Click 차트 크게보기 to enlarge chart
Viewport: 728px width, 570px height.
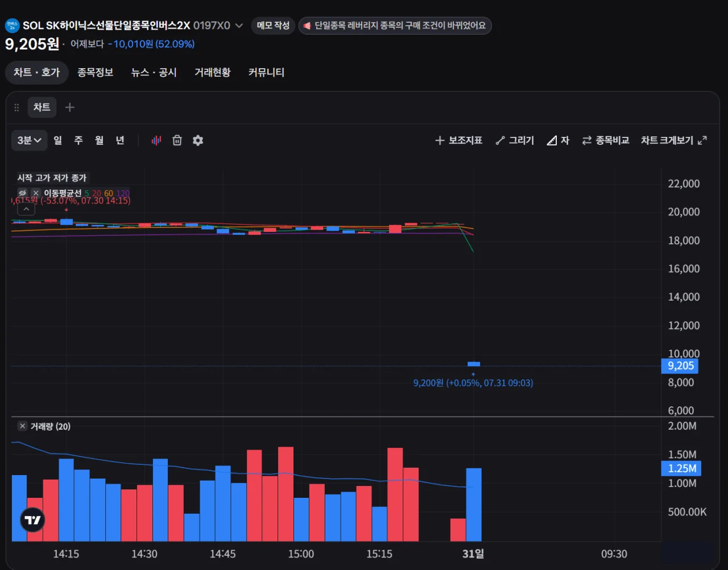674,140
